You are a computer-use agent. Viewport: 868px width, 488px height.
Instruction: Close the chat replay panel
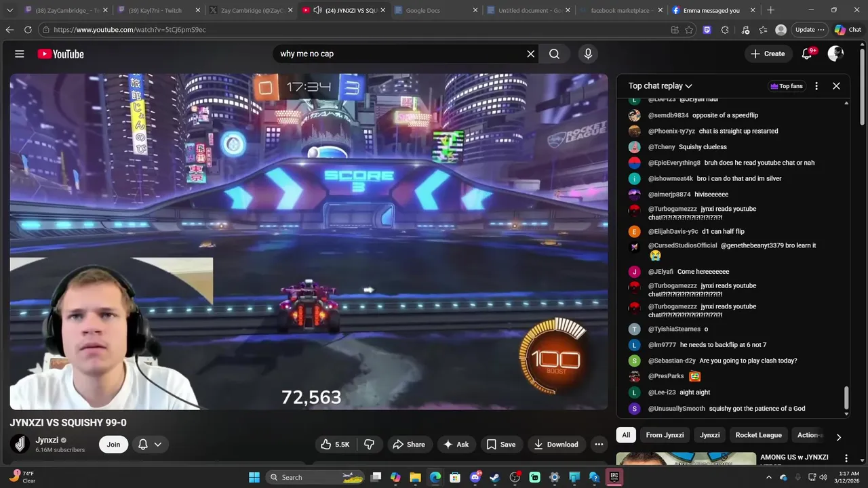(836, 86)
